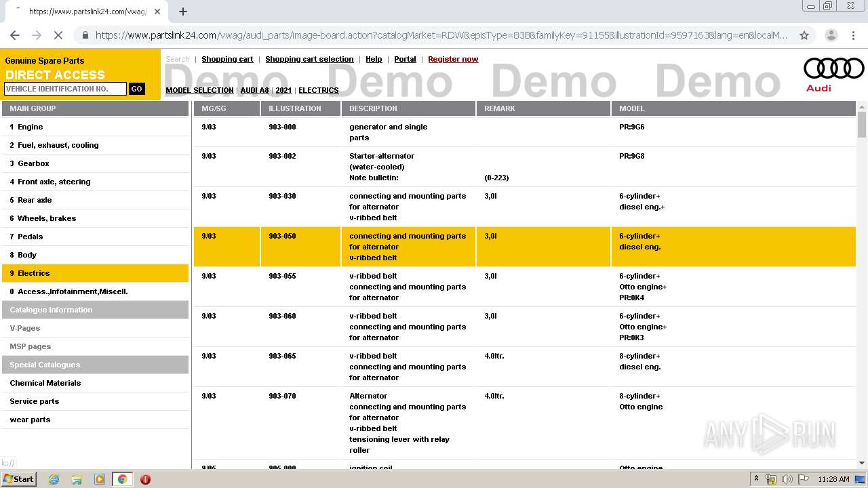The height and width of the screenshot is (488, 868).
Task: Open Service parts special catalogue
Action: point(95,401)
